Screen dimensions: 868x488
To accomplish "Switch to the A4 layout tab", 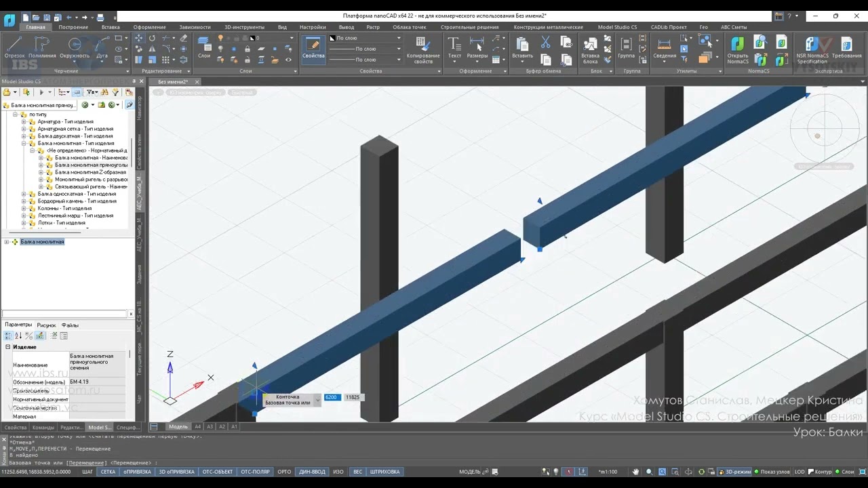I will click(198, 426).
